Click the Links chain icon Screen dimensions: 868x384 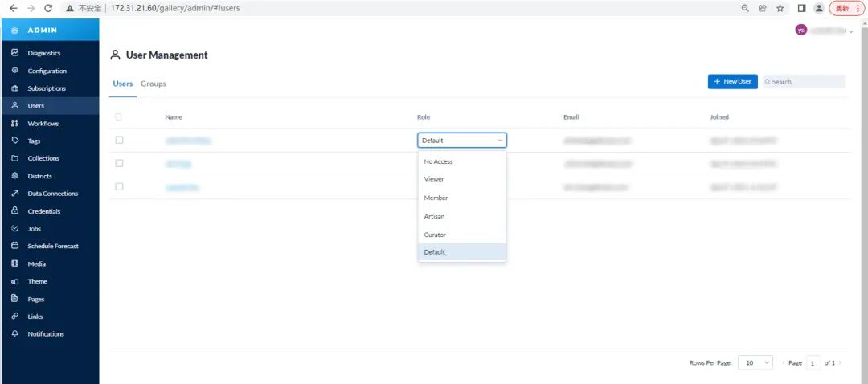15,317
